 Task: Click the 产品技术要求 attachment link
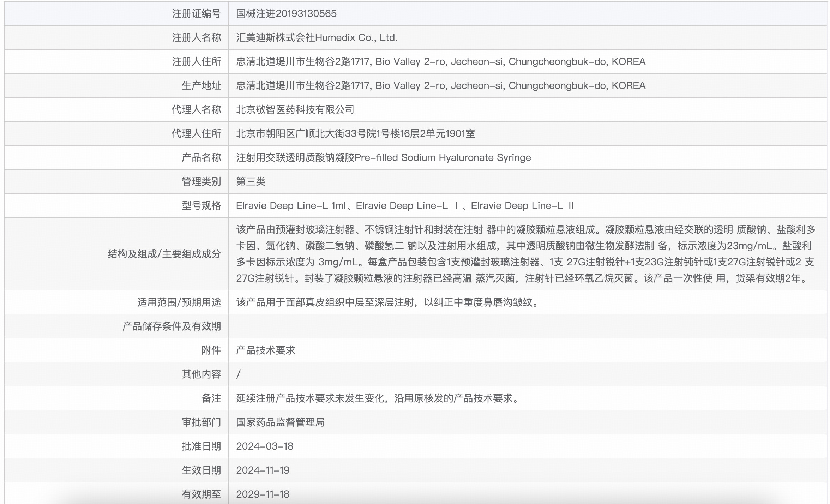pos(265,350)
